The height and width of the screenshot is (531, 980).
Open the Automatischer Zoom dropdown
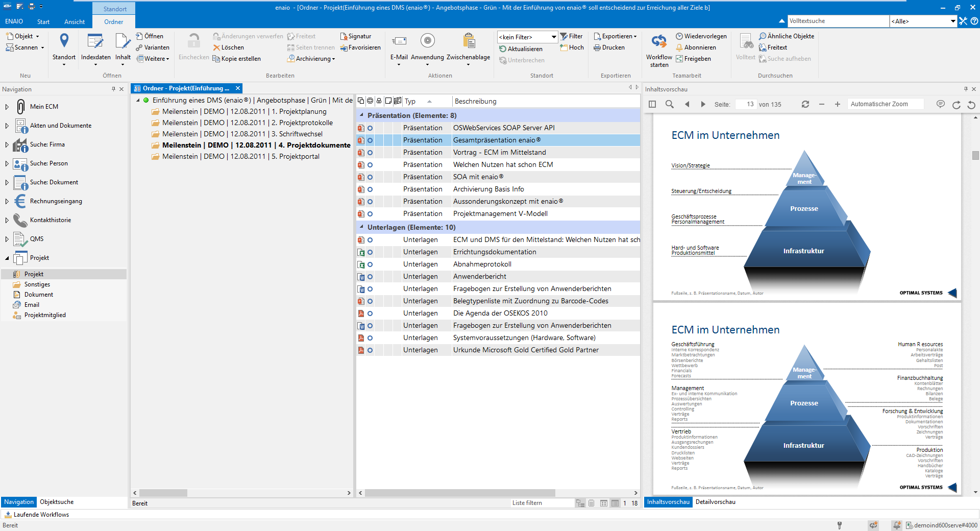(x=886, y=104)
